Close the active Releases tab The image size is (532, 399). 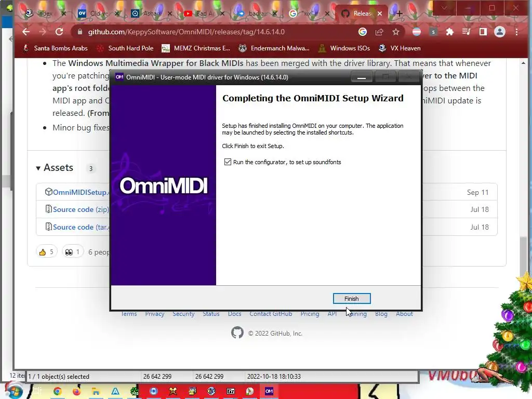point(380,14)
